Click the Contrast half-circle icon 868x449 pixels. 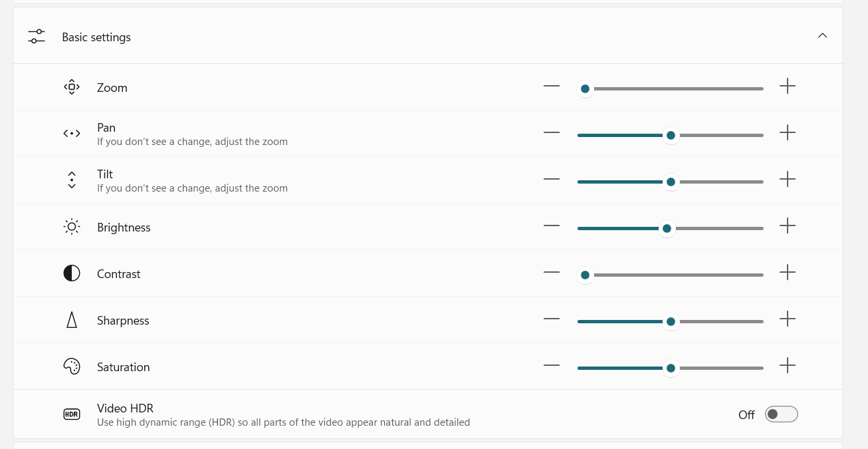tap(72, 273)
